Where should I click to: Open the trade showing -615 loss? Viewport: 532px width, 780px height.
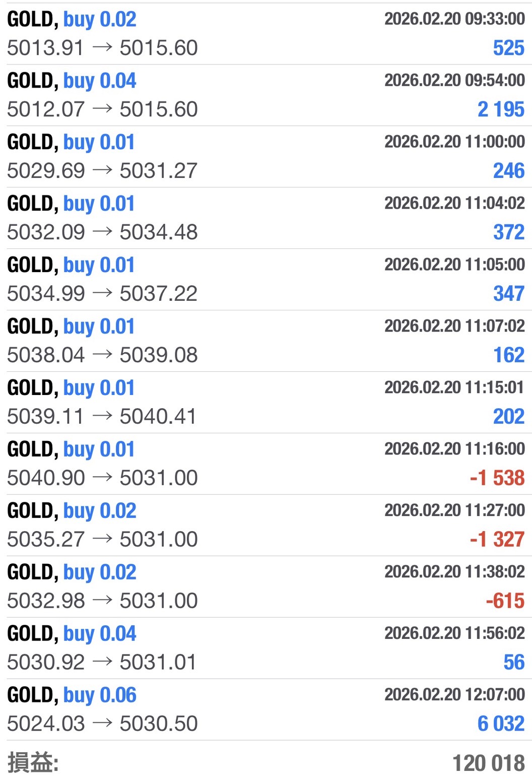505,601
